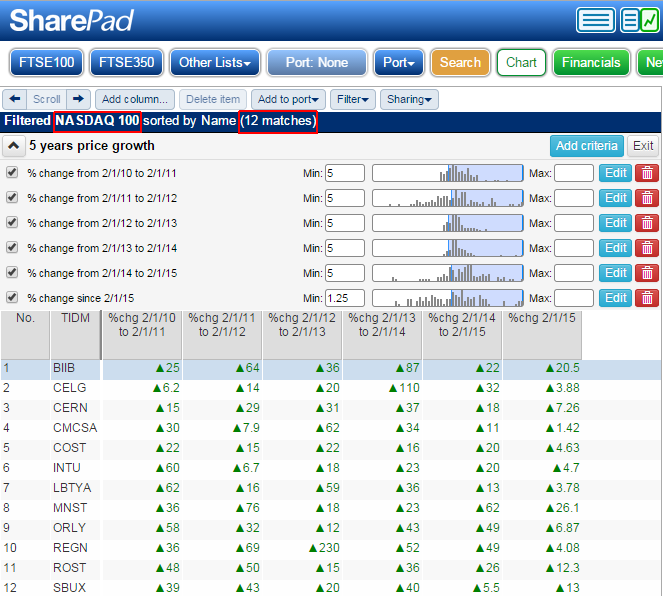
Task: Switch to list and chart view icon
Action: 639,20
